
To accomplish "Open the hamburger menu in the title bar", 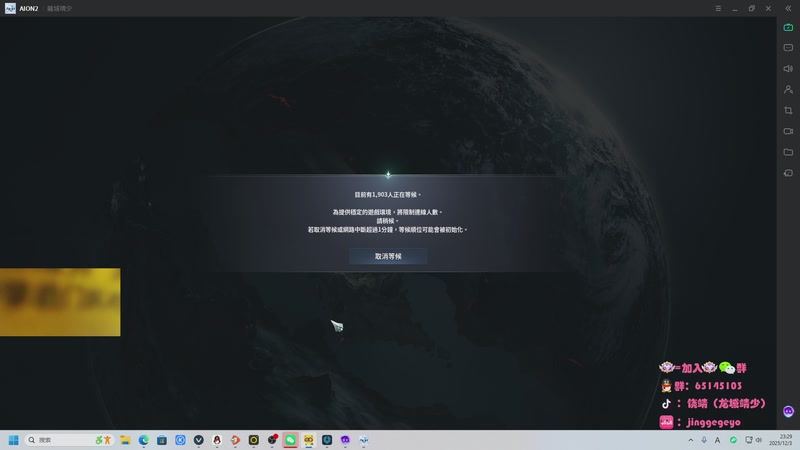I will (x=718, y=9).
